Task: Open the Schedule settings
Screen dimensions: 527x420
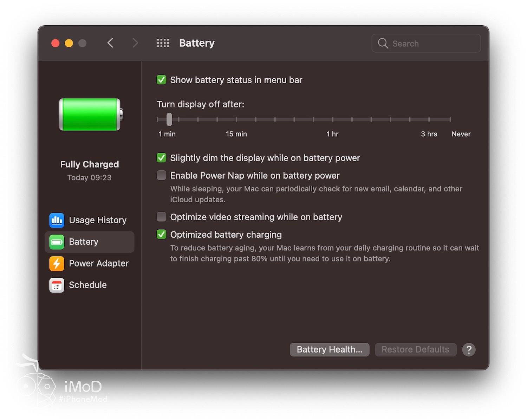Action: (87, 285)
